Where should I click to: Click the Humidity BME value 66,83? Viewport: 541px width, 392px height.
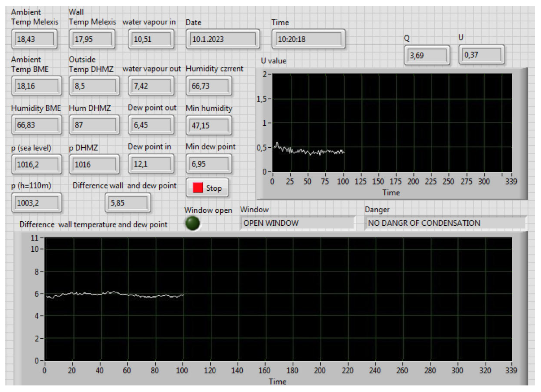pyautogui.click(x=36, y=125)
